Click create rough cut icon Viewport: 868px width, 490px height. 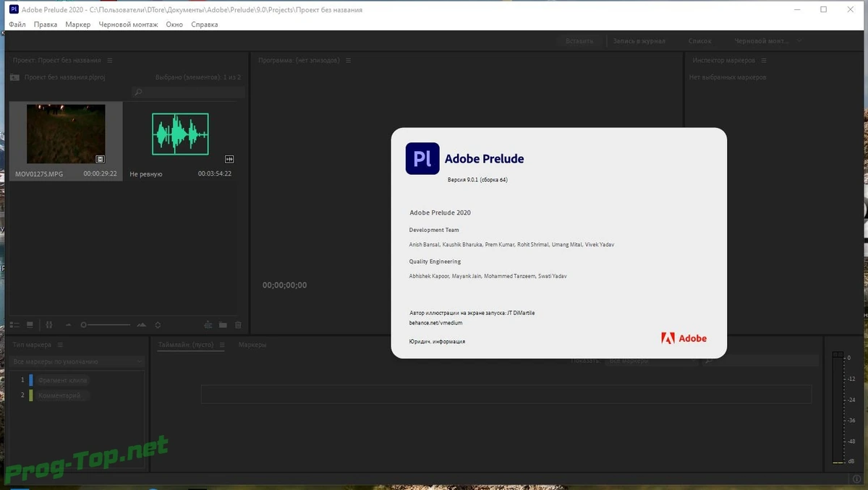coord(208,325)
